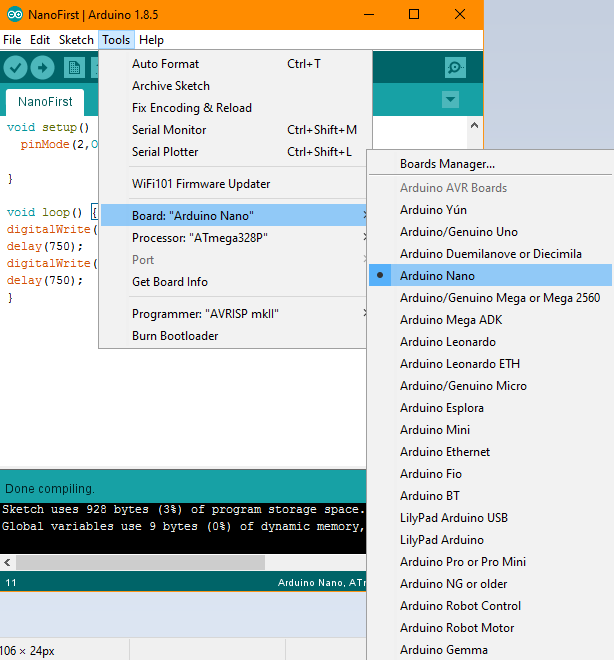Click the Upload arrow toolbar icon
This screenshot has width=614, height=660.
(43, 67)
